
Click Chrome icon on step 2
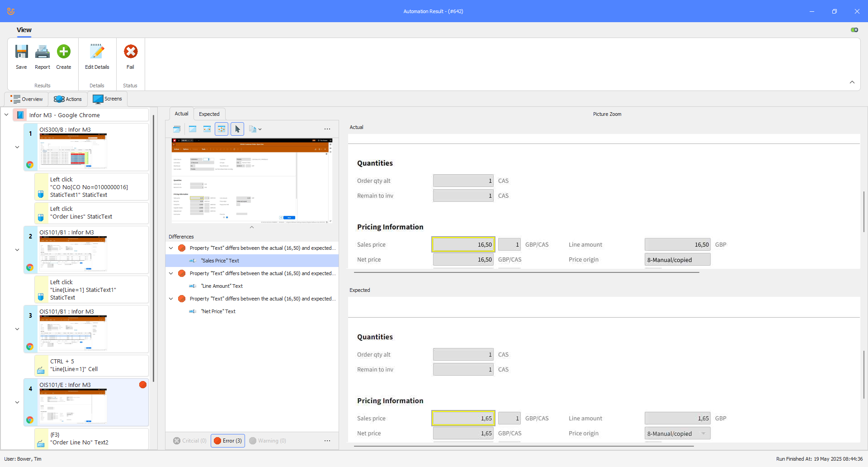[x=30, y=267]
